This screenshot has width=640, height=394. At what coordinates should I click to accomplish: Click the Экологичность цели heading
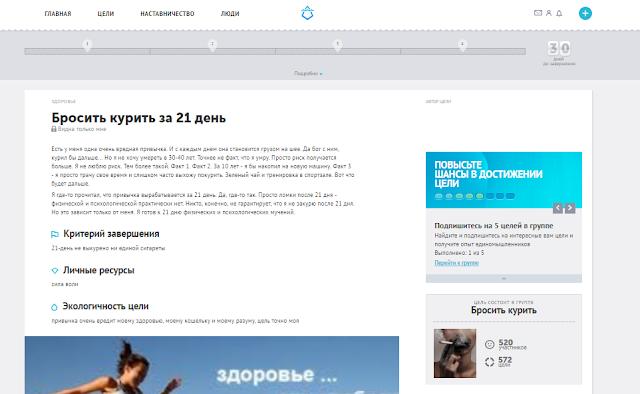click(105, 306)
